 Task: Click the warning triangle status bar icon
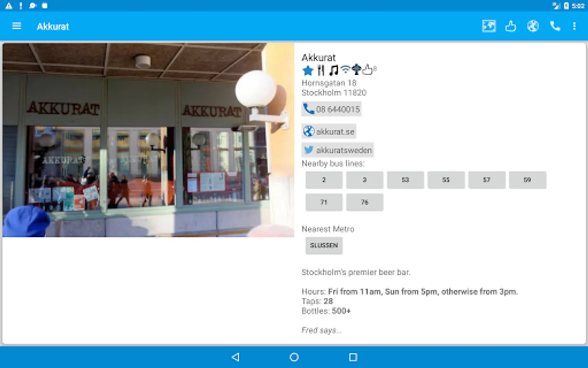9,6
